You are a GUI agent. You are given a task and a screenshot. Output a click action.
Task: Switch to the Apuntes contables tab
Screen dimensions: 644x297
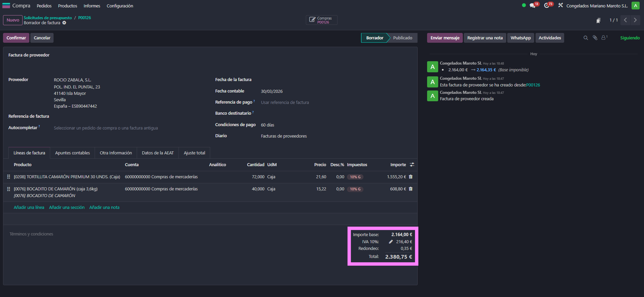(72, 153)
